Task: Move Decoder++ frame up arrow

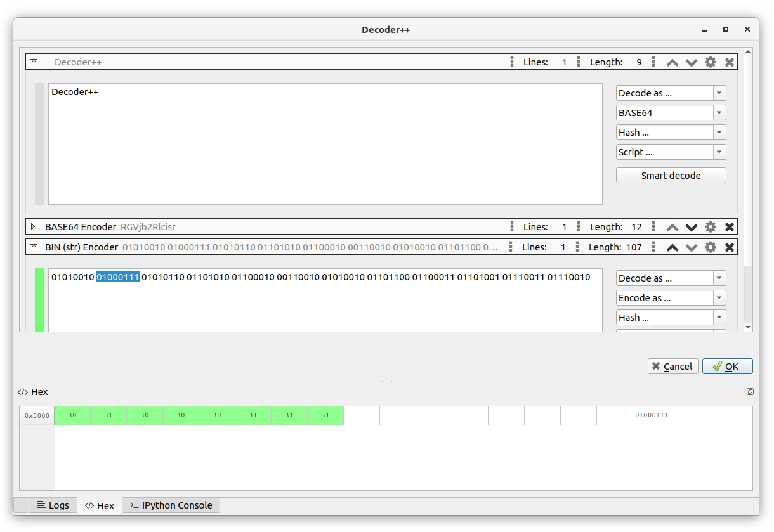Action: (672, 62)
